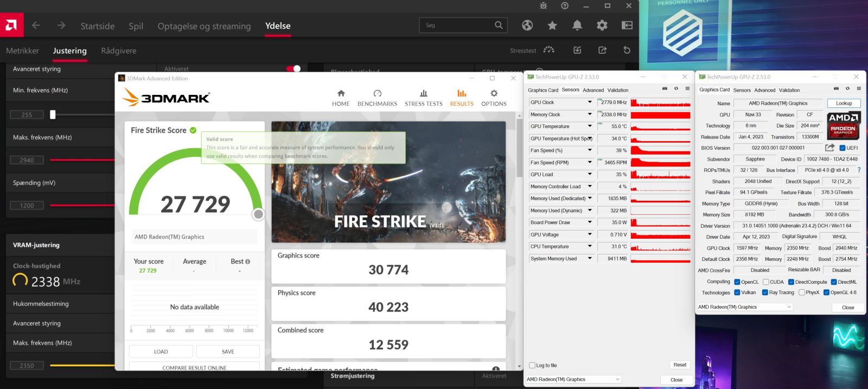Open hamburger menu in GPU-Z Sensors window

tap(687, 89)
